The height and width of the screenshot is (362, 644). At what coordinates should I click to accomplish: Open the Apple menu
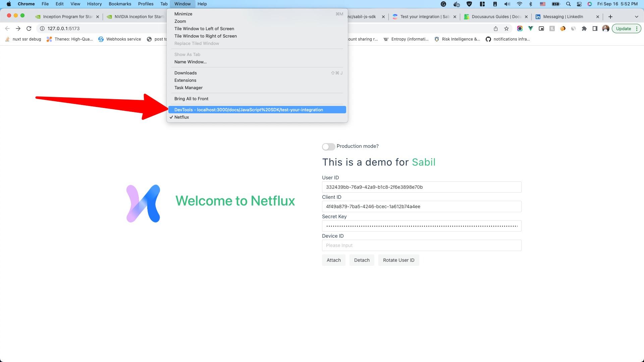click(9, 4)
